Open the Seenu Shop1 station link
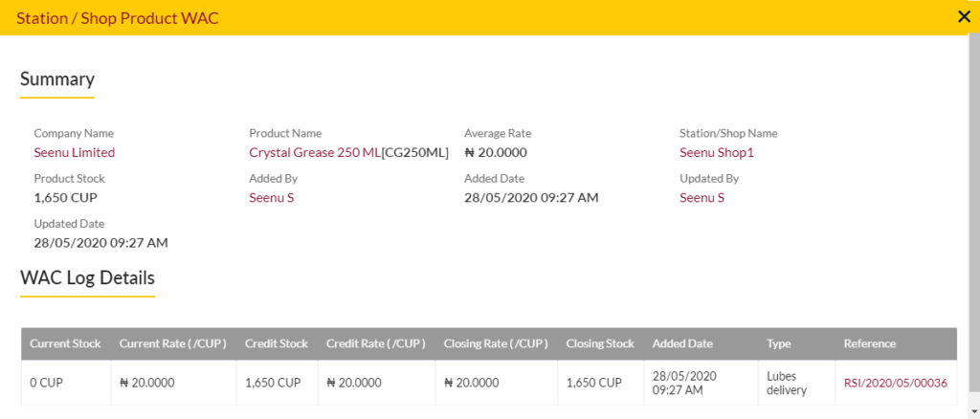Viewport: 980px width, 419px height. [717, 153]
